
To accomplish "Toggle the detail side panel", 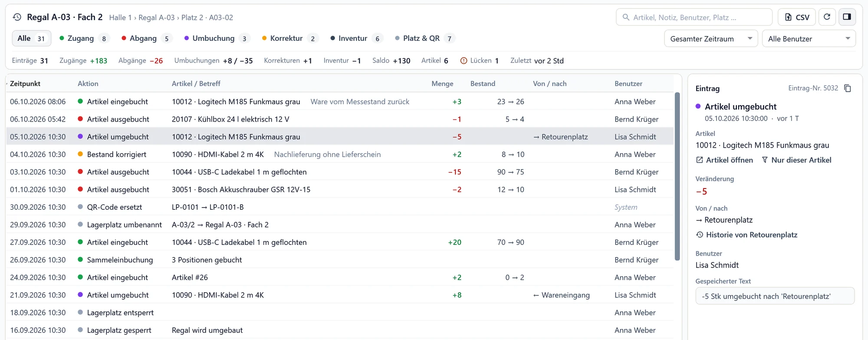I will pyautogui.click(x=847, y=17).
